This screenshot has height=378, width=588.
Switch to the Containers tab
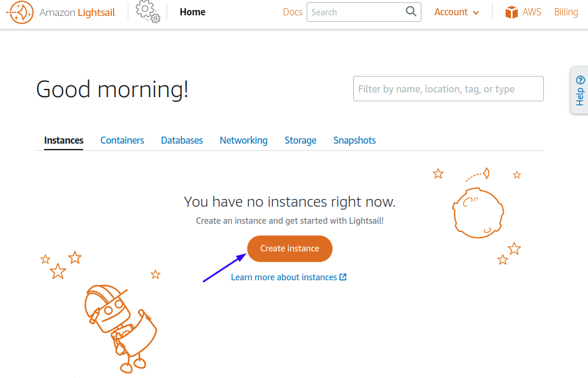[x=122, y=140]
